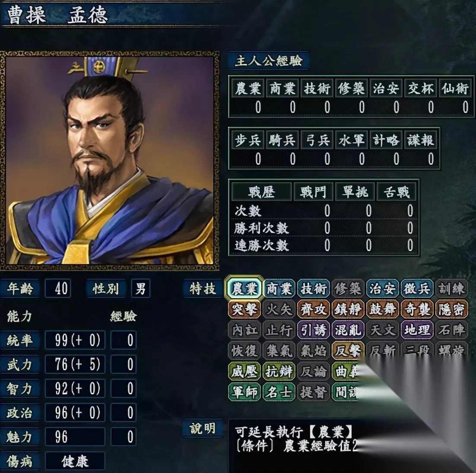Screen dimensions: 476x473
Task: Click Cao Cao's character portrait
Action: [110, 161]
